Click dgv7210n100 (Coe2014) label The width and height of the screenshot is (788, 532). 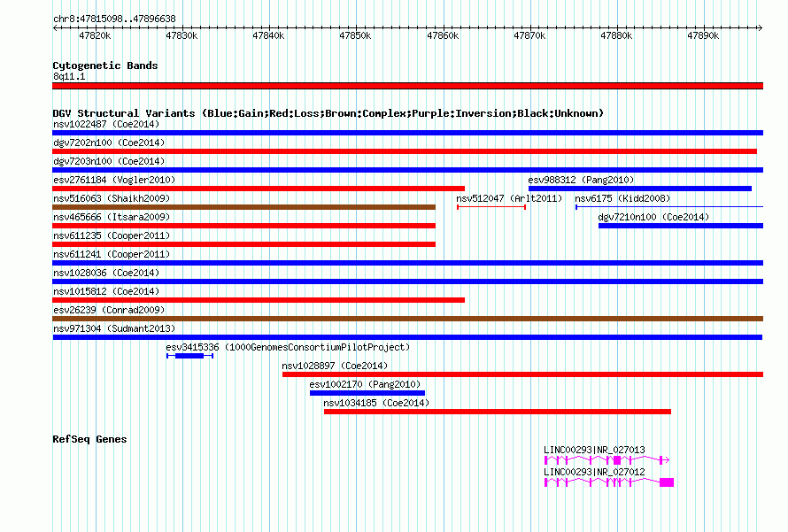(x=653, y=217)
